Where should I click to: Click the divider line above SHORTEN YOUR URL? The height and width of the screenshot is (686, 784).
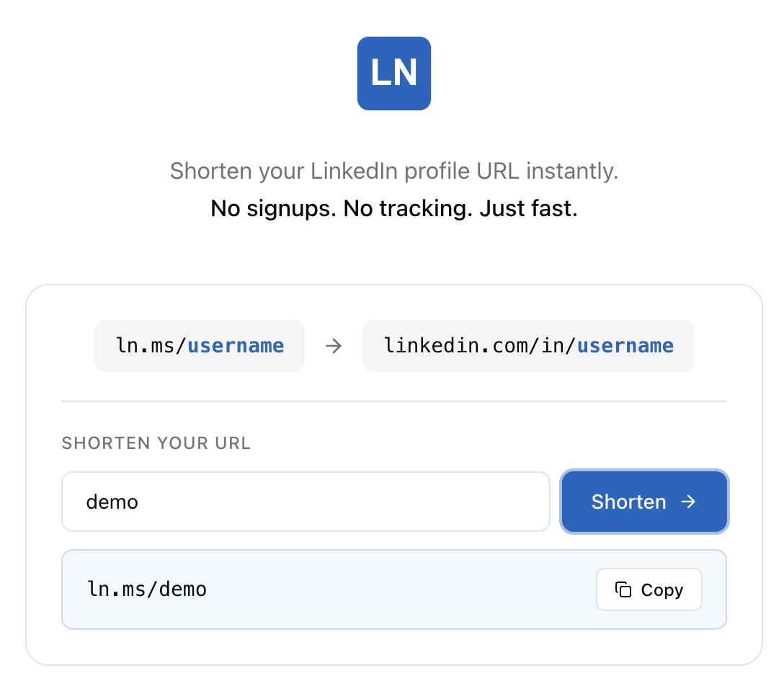[x=394, y=400]
